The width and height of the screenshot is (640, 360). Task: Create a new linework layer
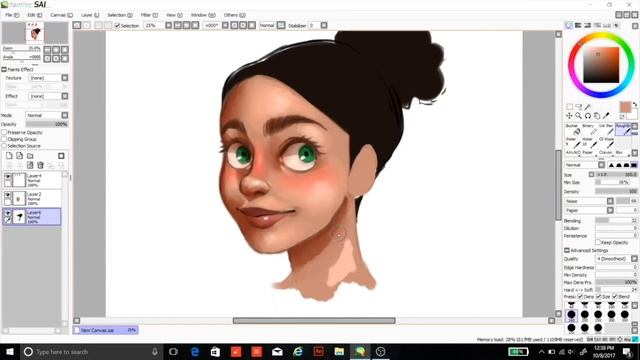[20, 156]
